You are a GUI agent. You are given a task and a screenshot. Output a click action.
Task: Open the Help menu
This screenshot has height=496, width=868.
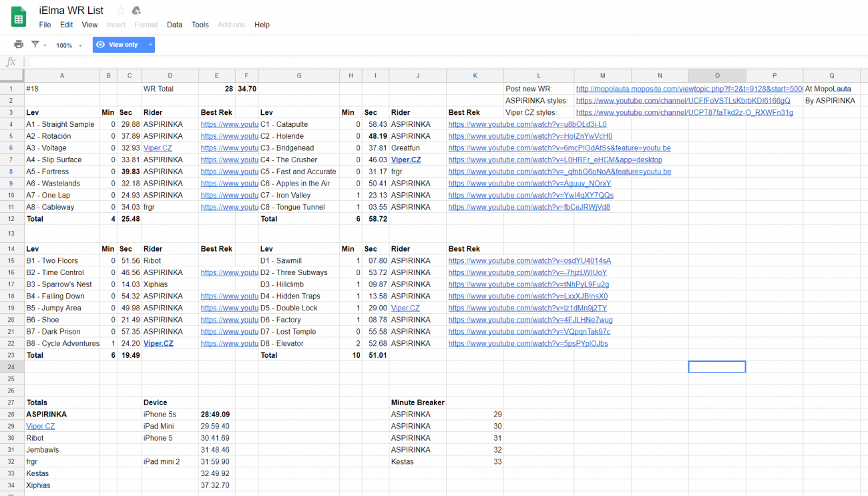(262, 25)
